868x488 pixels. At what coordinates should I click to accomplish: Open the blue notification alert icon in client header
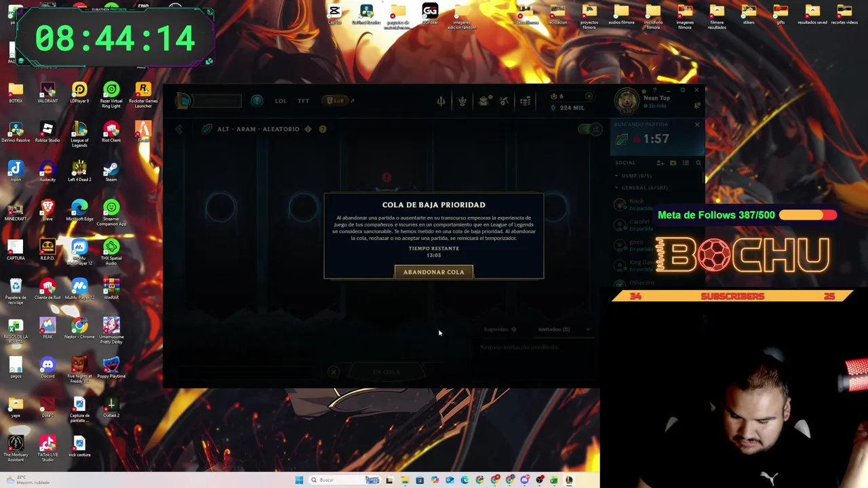point(256,101)
